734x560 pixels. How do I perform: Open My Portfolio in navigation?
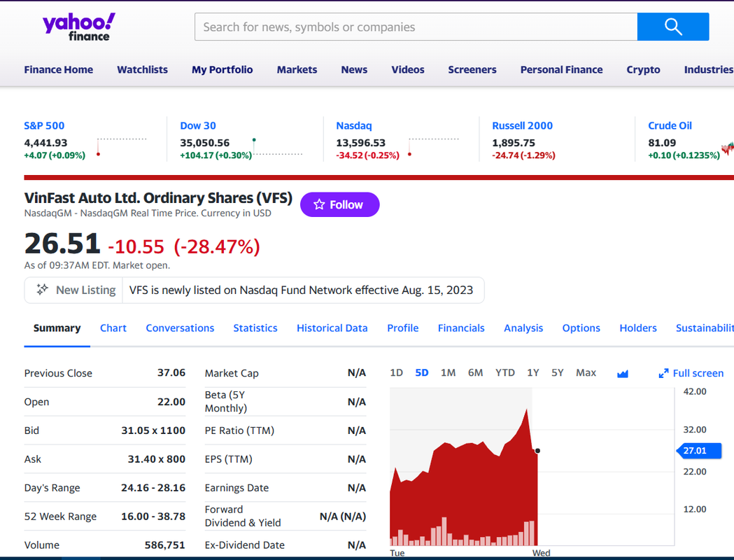pos(223,70)
